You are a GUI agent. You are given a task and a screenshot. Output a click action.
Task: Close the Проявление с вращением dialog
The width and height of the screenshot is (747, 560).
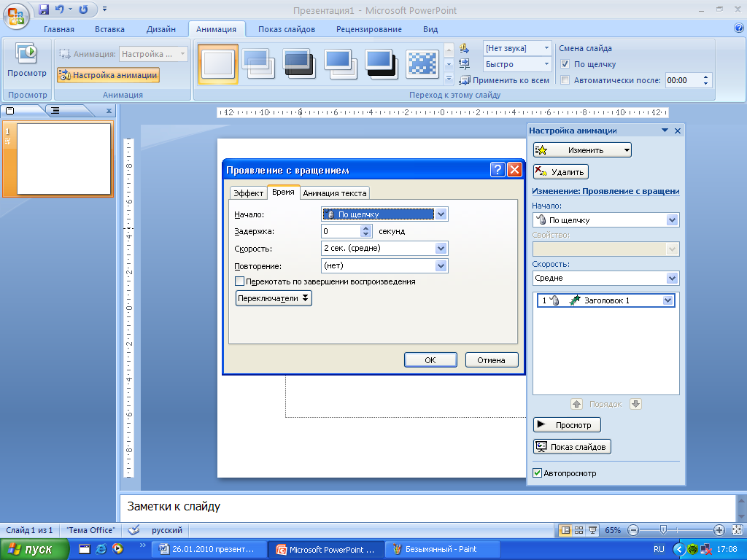tap(514, 169)
